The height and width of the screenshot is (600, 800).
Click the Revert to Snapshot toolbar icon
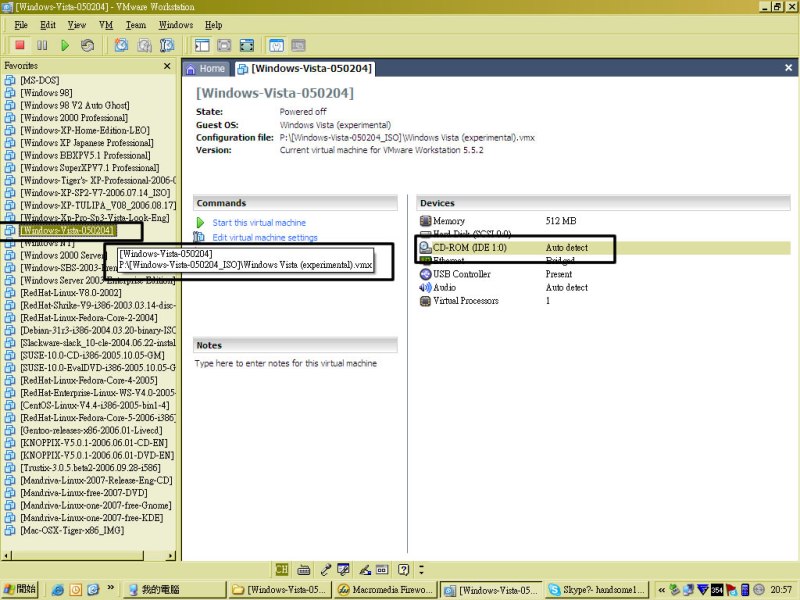click(144, 45)
